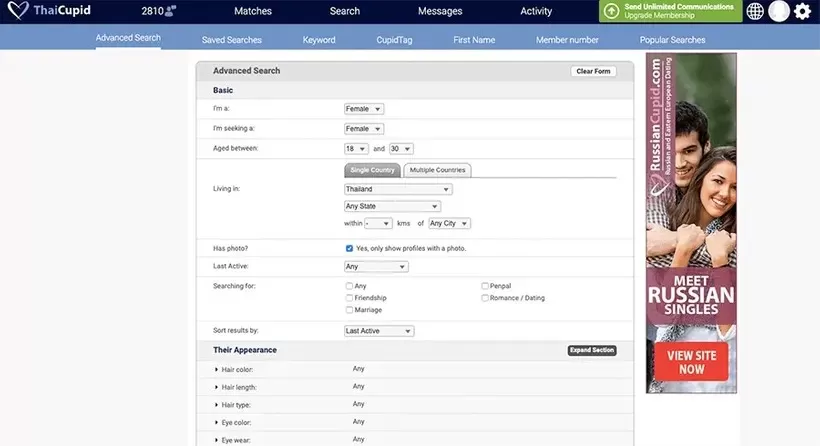Switch to Keyword search tab
Viewport: 820px width, 446px height.
coord(319,40)
